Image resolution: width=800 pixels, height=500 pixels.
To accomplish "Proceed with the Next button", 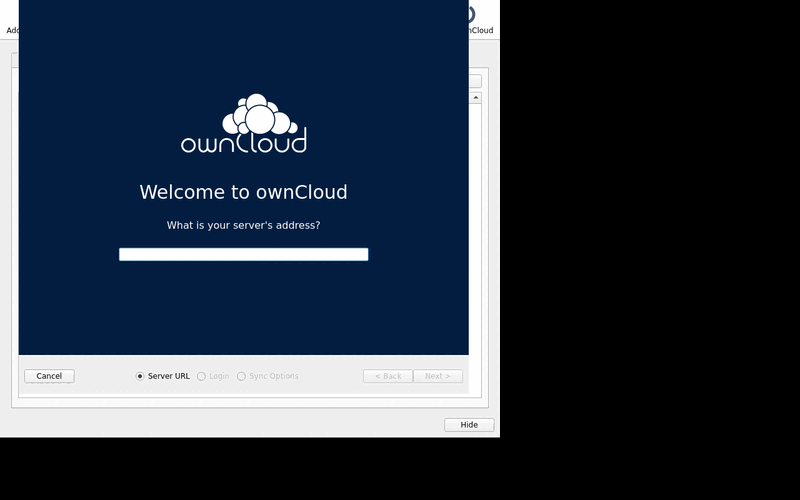I will click(438, 376).
